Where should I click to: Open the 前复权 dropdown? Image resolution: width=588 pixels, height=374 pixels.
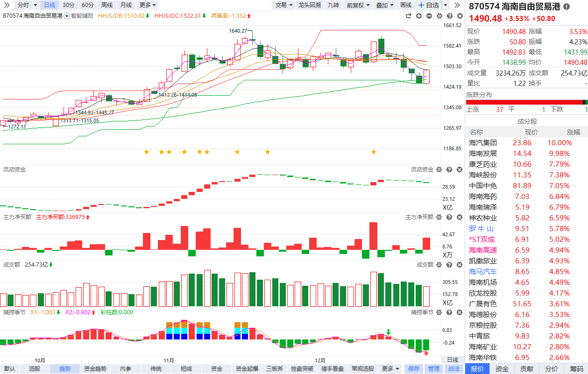358,5
